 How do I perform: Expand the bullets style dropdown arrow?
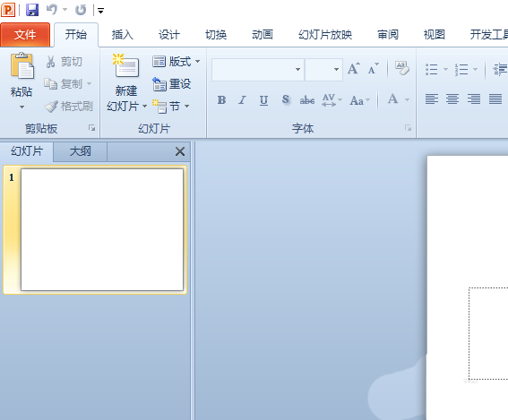tap(445, 69)
